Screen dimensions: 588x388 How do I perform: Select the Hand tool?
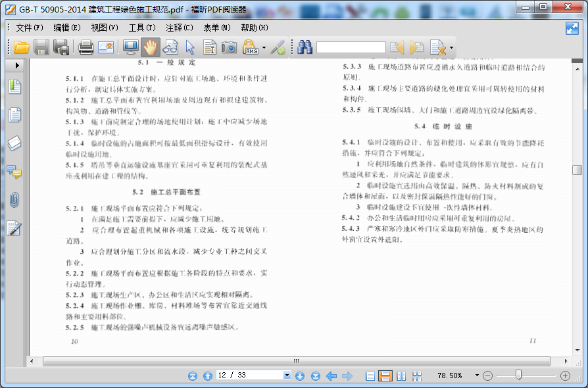point(150,47)
